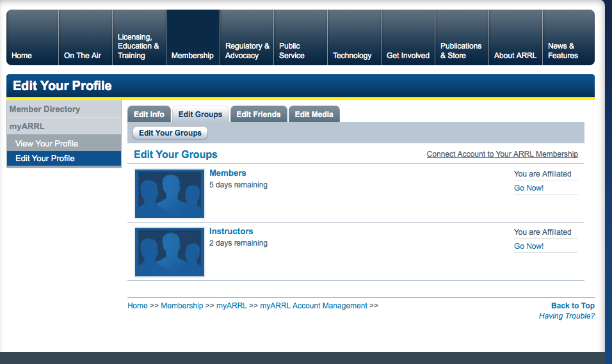Open Publications & Store menu
This screenshot has width=612, height=364.
click(x=462, y=38)
